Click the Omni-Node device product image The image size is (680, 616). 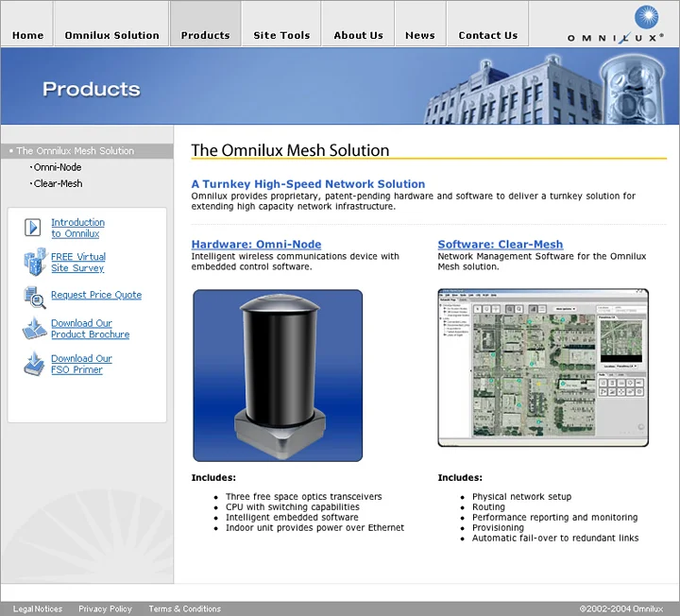278,375
